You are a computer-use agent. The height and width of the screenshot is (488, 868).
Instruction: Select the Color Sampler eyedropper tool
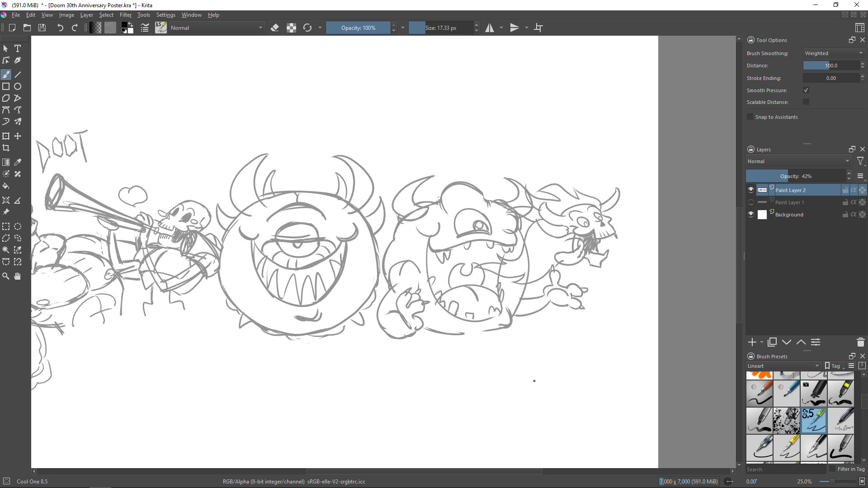[x=18, y=162]
